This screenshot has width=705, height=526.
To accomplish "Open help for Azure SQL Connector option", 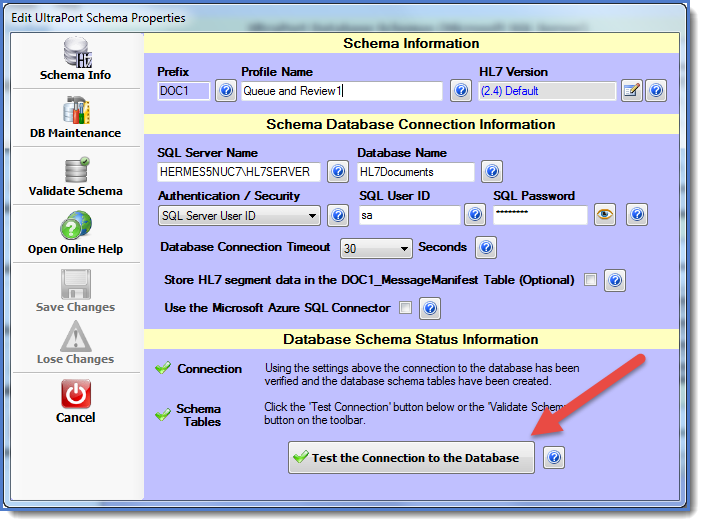I will coord(430,308).
